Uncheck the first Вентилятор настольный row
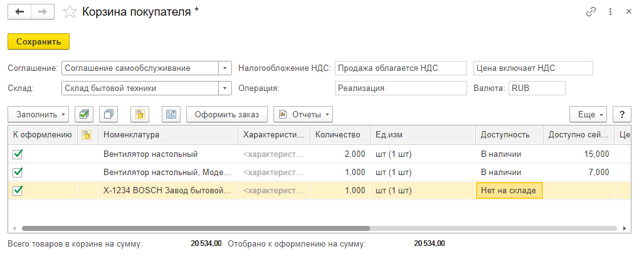The width and height of the screenshot is (644, 256). (18, 154)
